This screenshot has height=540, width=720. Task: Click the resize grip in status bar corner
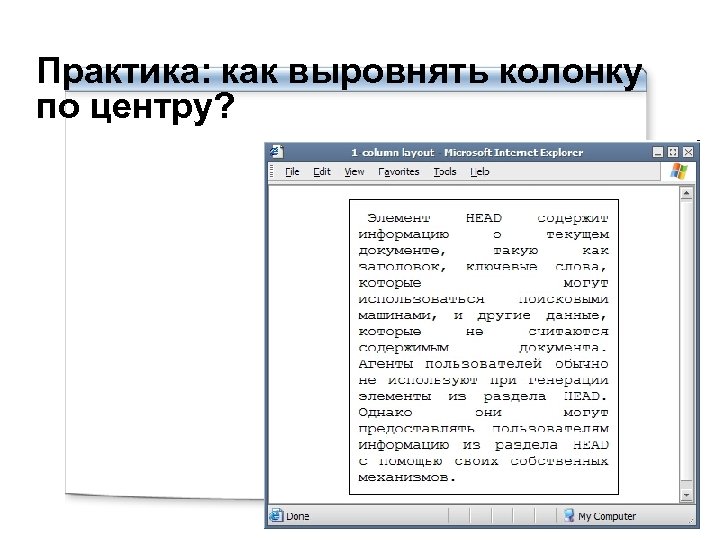pyautogui.click(x=691, y=520)
